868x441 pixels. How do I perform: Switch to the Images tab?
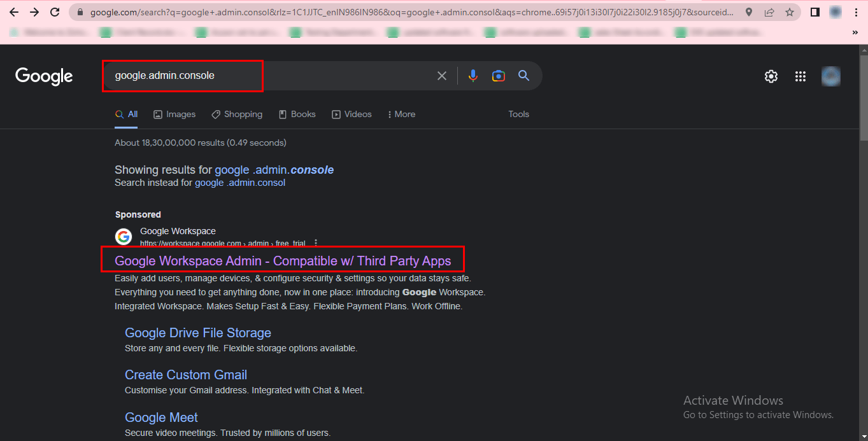point(174,115)
